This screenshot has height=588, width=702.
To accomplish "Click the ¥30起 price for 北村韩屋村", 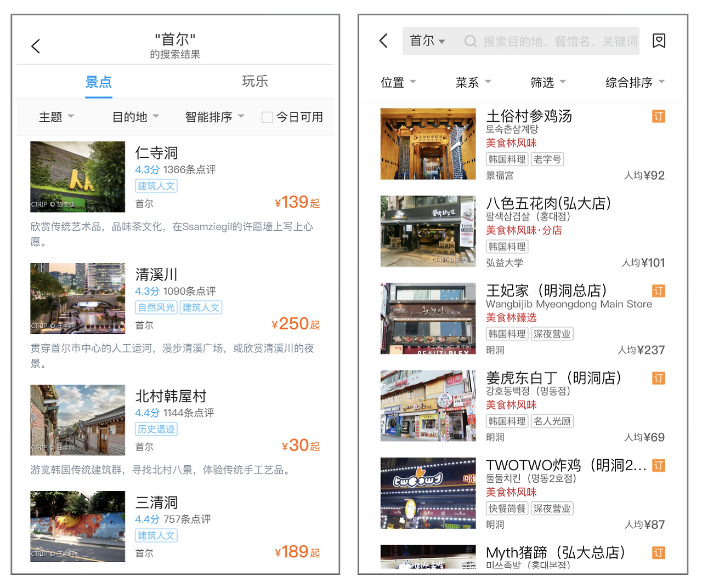I will click(x=301, y=446).
